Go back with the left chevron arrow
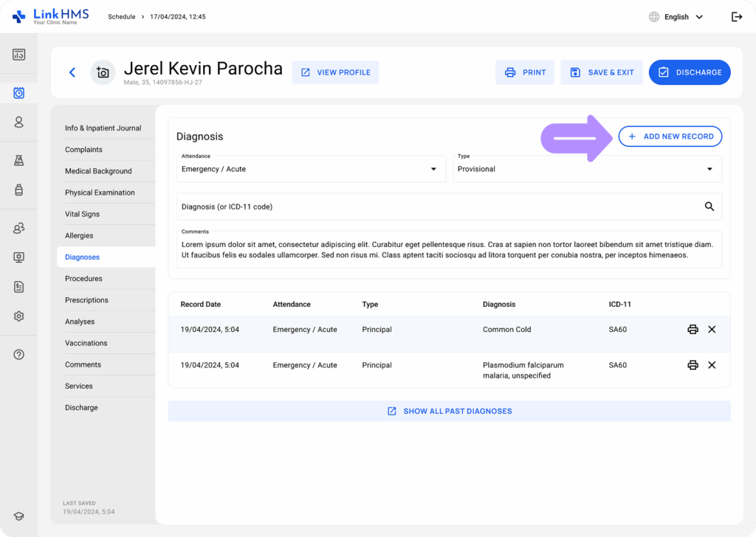Image resolution: width=756 pixels, height=537 pixels. pos(72,72)
